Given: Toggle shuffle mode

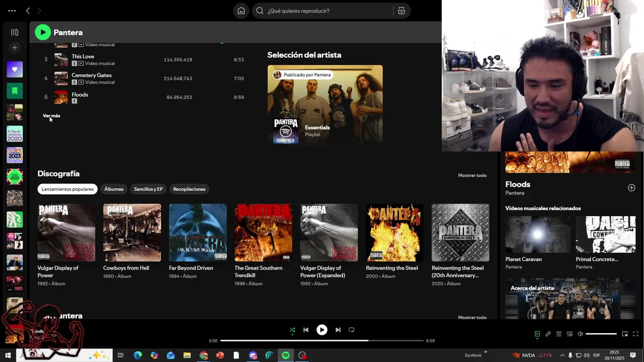Looking at the screenshot, I should coord(292,330).
